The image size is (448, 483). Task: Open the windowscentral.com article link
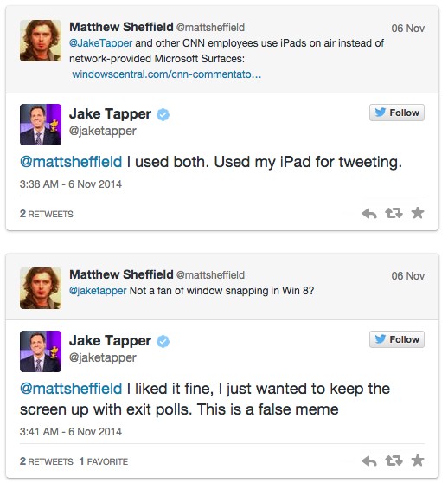tap(166, 74)
